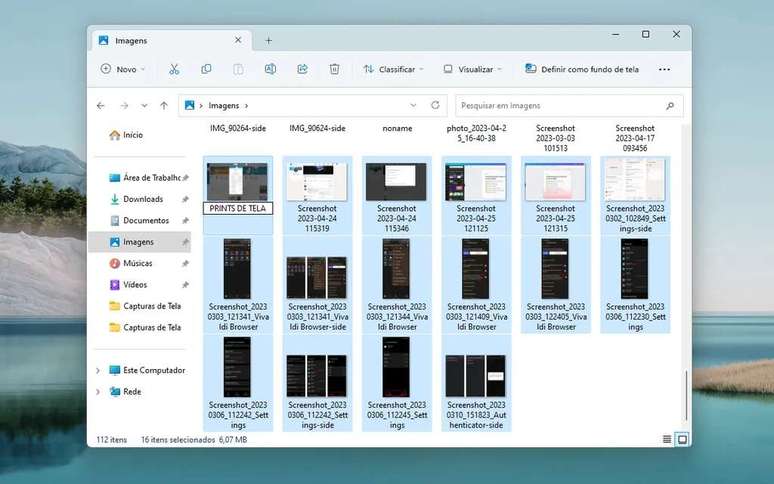Select Este Computador in sidebar
Viewport: 774px width, 484px height.
(x=147, y=370)
